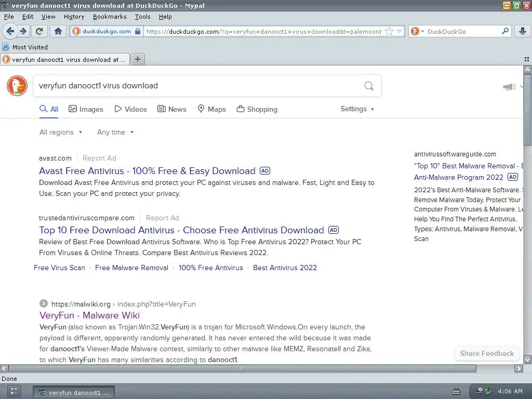Click Report Ad next to avast.com
Image resolution: width=532 pixels, height=399 pixels.
[x=99, y=158]
